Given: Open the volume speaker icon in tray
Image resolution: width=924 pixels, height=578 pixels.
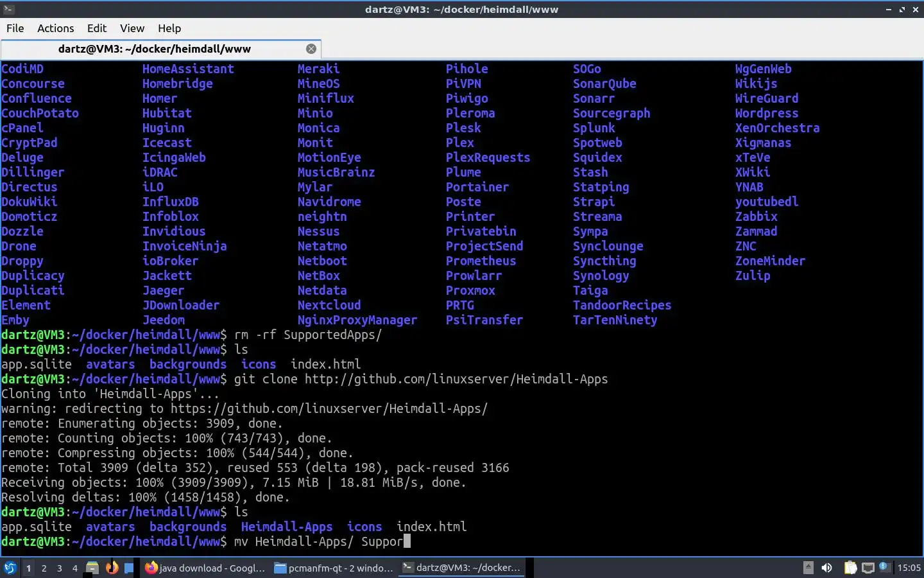Looking at the screenshot, I should coord(827,568).
